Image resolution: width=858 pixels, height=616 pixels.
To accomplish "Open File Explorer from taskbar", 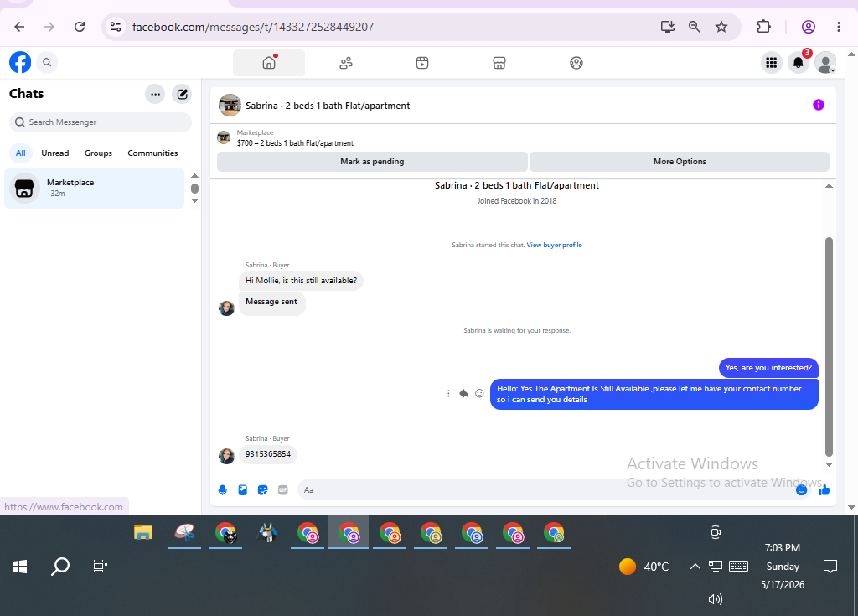I will (x=142, y=533).
